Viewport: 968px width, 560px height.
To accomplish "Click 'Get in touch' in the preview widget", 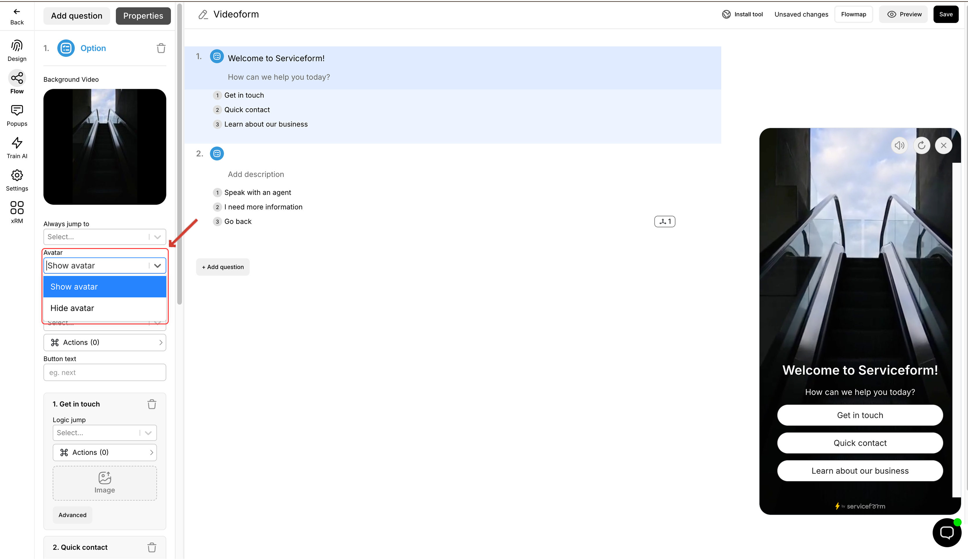I will click(x=860, y=415).
